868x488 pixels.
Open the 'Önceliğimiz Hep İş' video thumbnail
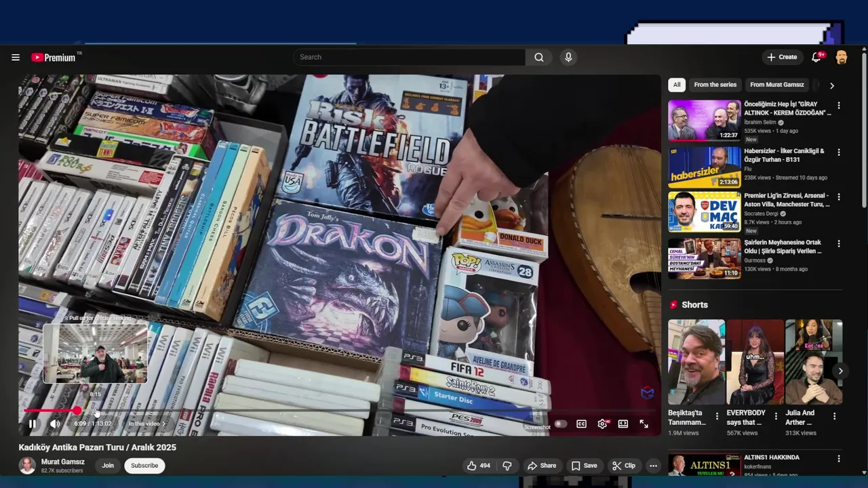tap(705, 121)
